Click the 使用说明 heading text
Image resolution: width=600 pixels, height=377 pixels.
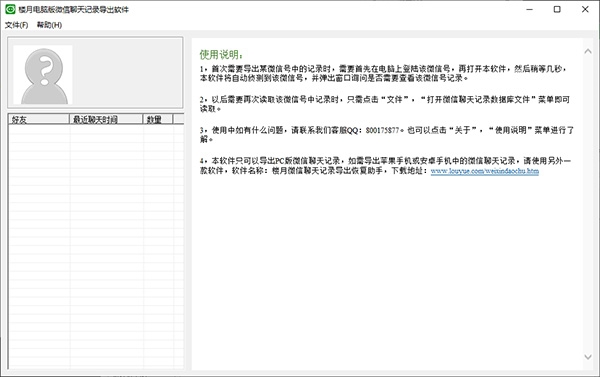[x=221, y=54]
